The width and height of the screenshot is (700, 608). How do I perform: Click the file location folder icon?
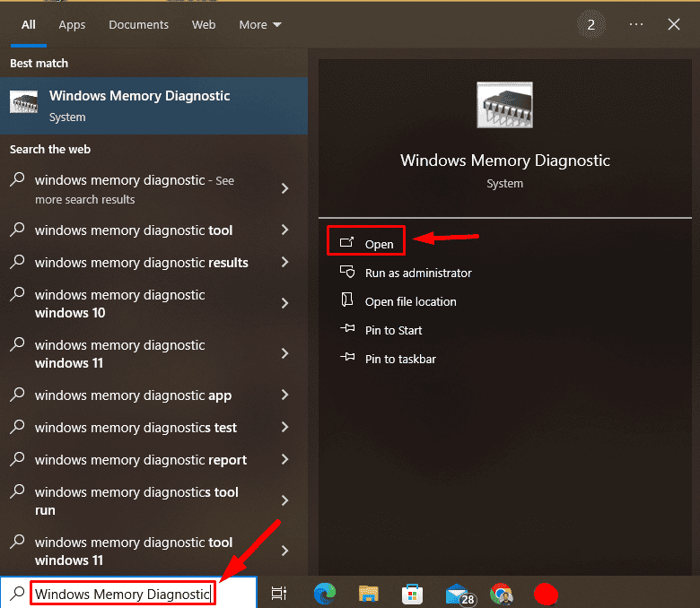(347, 300)
